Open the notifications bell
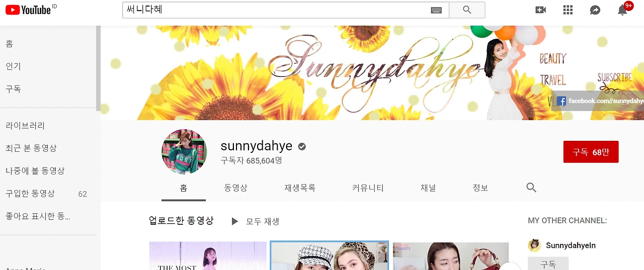Viewport: 644px width, 270px height. click(x=622, y=10)
